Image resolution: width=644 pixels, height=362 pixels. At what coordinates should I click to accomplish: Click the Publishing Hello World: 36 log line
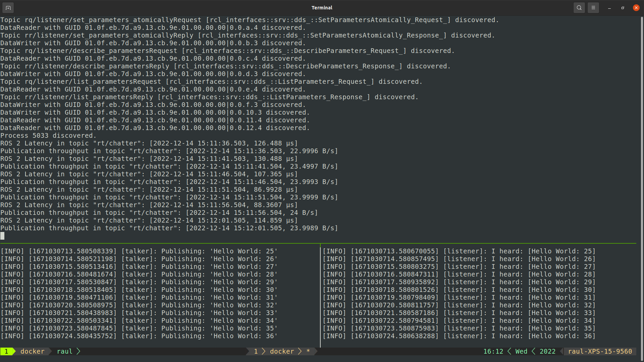point(139,336)
